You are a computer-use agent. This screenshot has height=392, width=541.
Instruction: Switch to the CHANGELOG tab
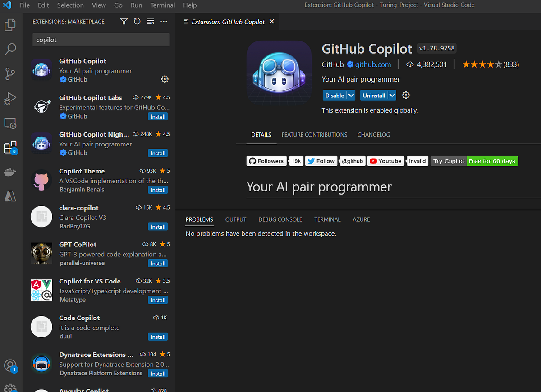(374, 134)
